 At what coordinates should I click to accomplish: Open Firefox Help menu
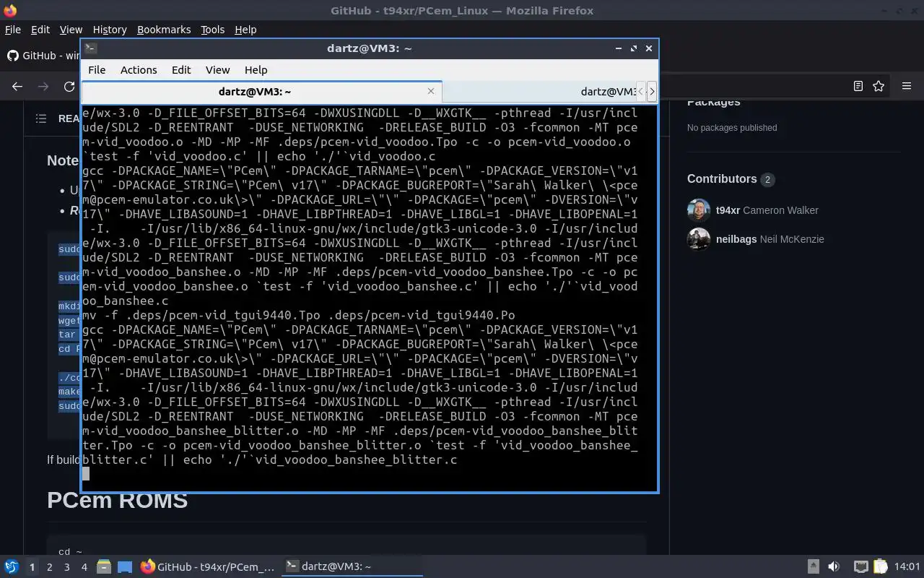(x=245, y=30)
